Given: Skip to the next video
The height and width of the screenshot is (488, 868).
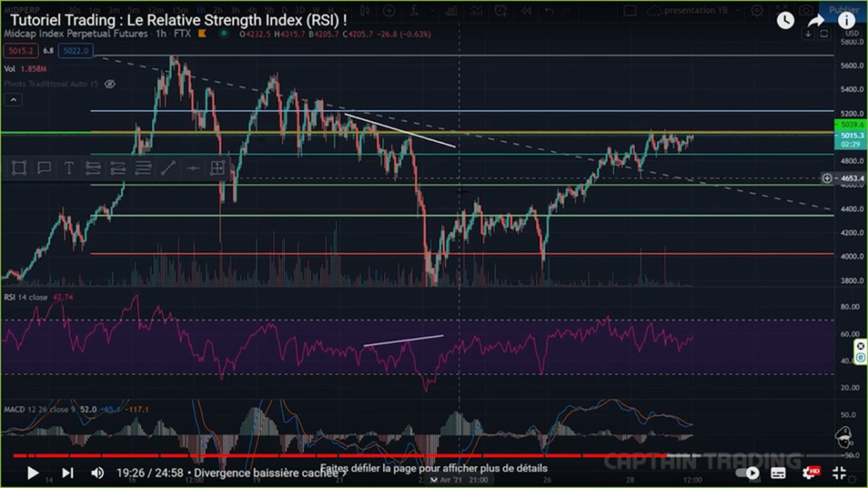Looking at the screenshot, I should click(68, 473).
